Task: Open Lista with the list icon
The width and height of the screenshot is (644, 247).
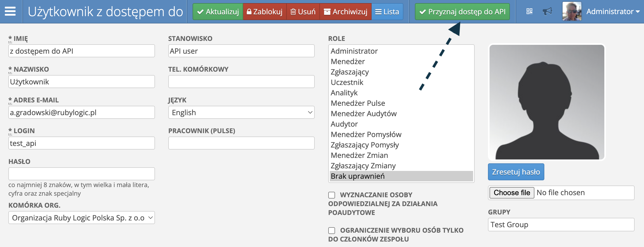Action: (387, 12)
